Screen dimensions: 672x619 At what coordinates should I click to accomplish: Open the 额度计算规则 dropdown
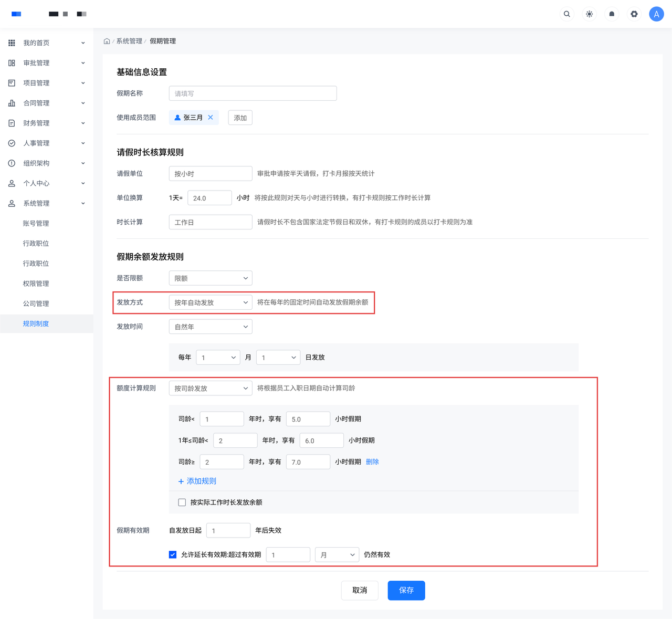[211, 389]
